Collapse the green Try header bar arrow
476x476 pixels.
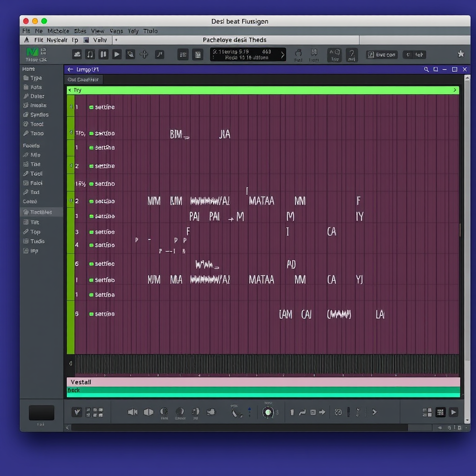point(70,90)
